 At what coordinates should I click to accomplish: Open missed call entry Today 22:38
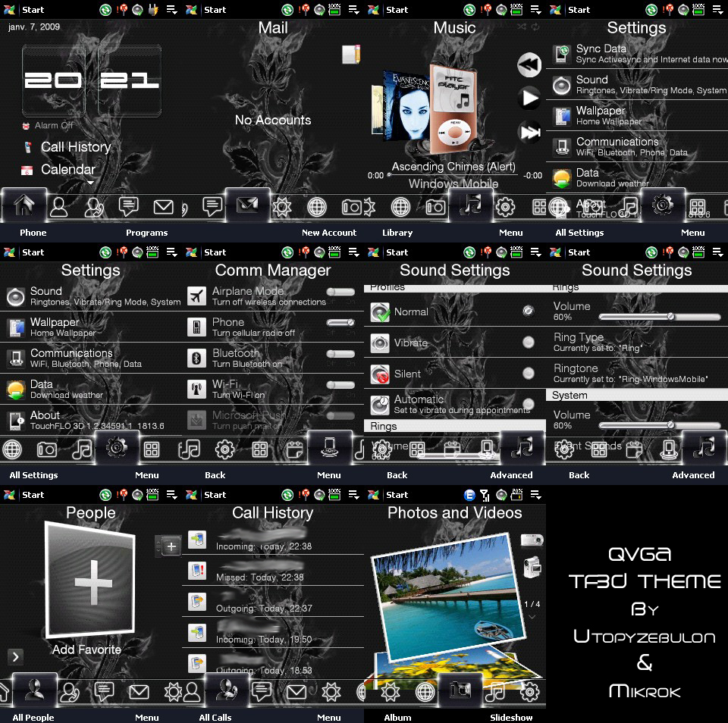pyautogui.click(x=273, y=571)
